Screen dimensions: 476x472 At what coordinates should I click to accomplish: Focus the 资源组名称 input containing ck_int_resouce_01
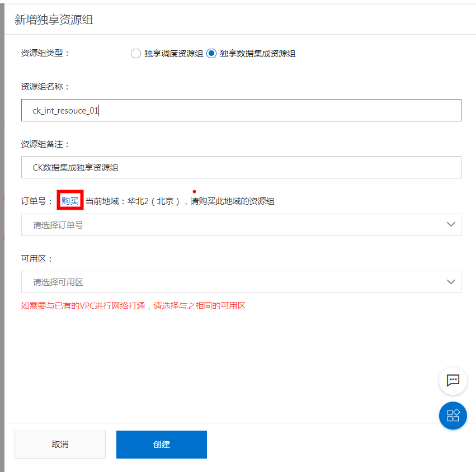click(241, 111)
